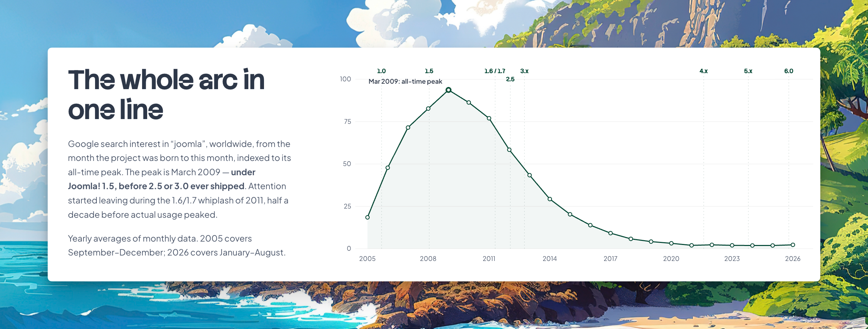Viewport: 868px width, 329px height.
Task: Click the '3.x' version marker label
Action: 524,71
